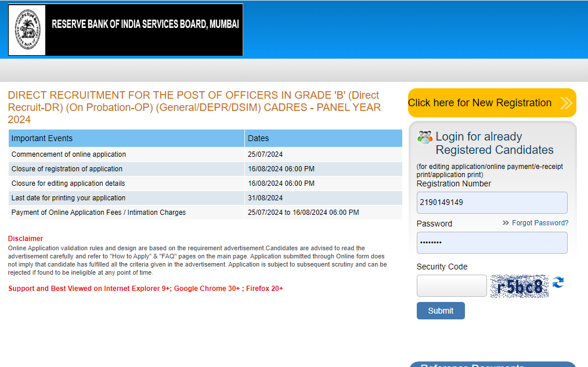588x367 pixels.
Task: Click the editing application/online payment note
Action: click(490, 170)
